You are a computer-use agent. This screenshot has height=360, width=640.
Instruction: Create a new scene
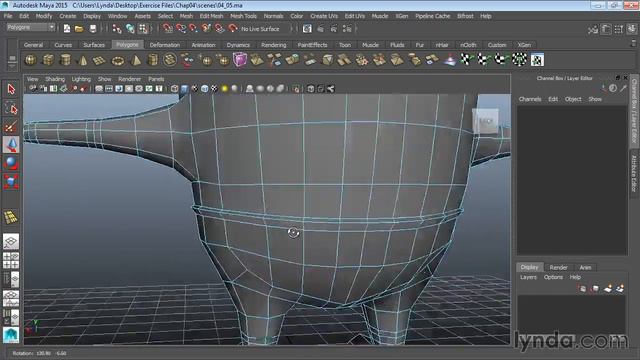[67, 29]
